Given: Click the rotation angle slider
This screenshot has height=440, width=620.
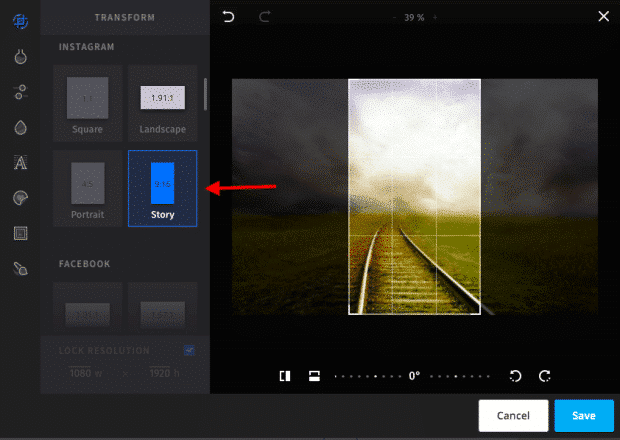Looking at the screenshot, I should [412, 376].
